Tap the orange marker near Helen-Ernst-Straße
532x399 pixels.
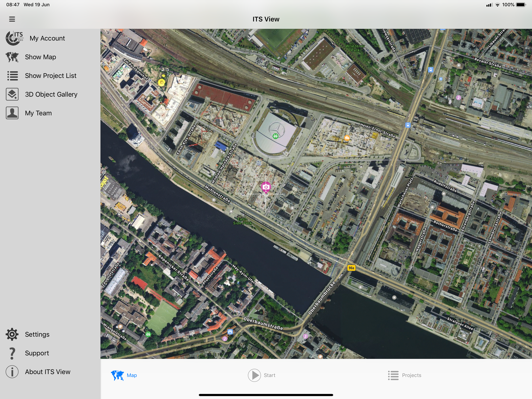(x=347, y=138)
